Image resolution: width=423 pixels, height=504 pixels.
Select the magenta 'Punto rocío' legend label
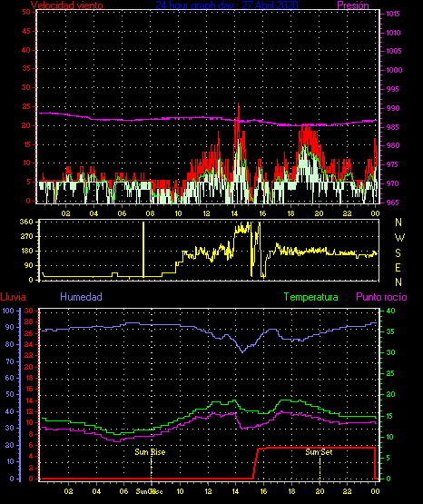pos(381,297)
